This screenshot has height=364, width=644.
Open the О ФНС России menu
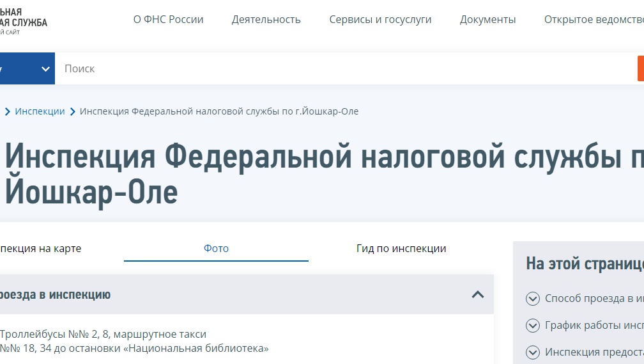coord(168,19)
